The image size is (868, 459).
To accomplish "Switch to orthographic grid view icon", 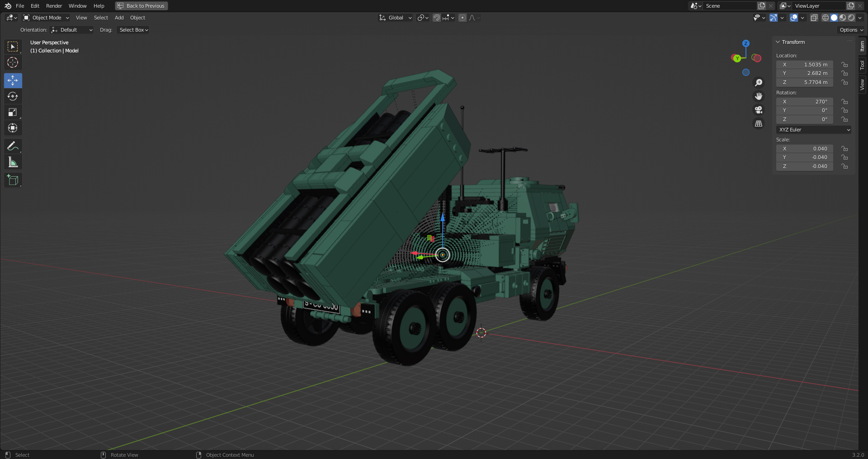I will click(759, 123).
